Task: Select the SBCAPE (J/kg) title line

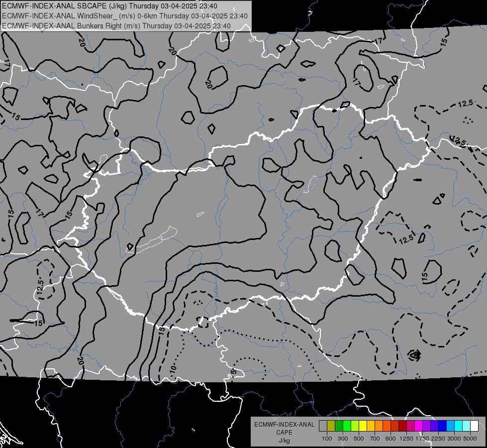Action: 109,6
